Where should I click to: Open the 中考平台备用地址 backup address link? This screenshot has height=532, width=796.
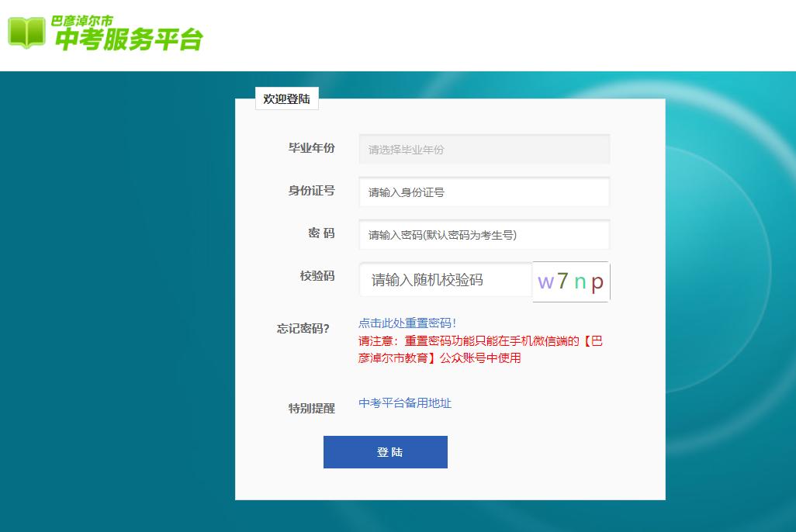click(x=405, y=403)
